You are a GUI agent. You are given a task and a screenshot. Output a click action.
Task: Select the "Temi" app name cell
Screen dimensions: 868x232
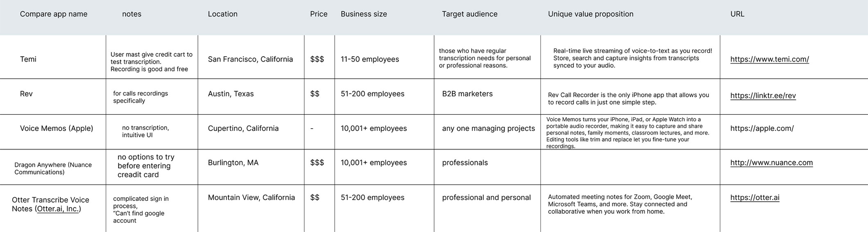click(x=28, y=59)
